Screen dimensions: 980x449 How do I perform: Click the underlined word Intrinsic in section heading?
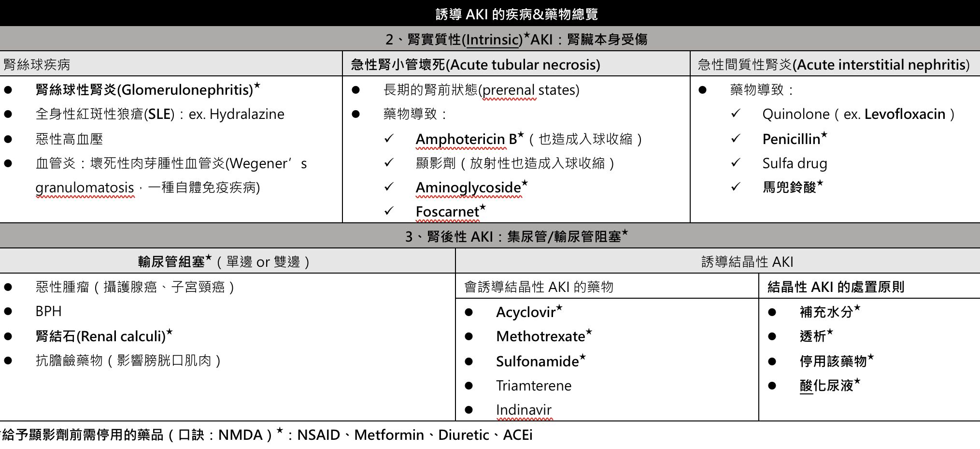click(492, 40)
